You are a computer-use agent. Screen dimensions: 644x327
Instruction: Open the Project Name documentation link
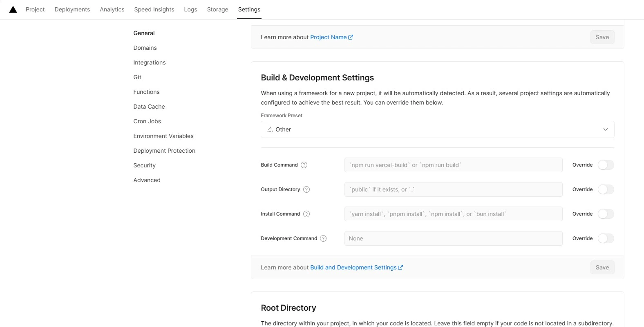coord(331,37)
